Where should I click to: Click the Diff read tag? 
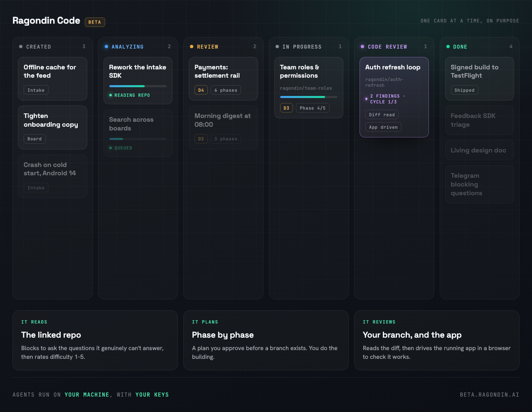(x=382, y=115)
